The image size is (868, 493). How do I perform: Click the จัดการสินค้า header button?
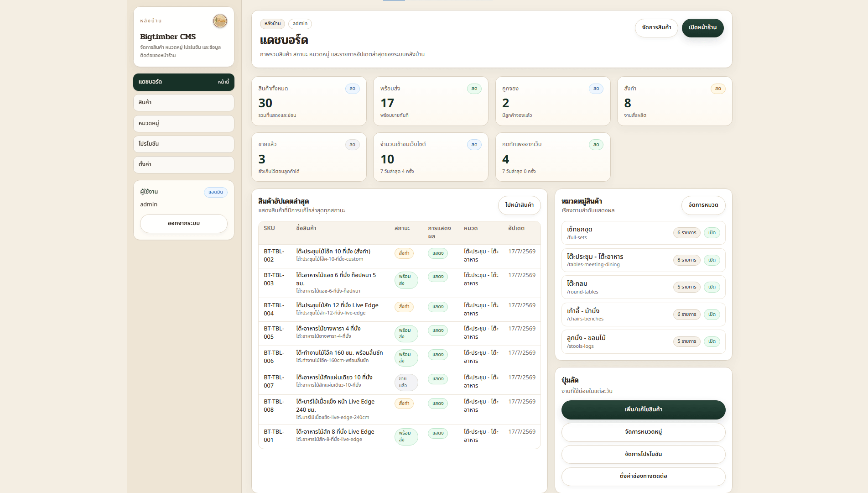point(656,28)
